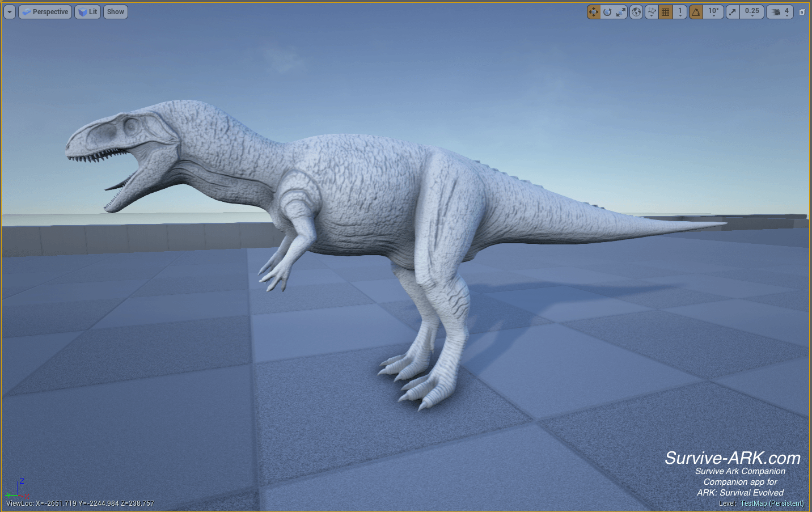This screenshot has width=812, height=512.
Task: Toggle scale snapping
Action: 733,12
